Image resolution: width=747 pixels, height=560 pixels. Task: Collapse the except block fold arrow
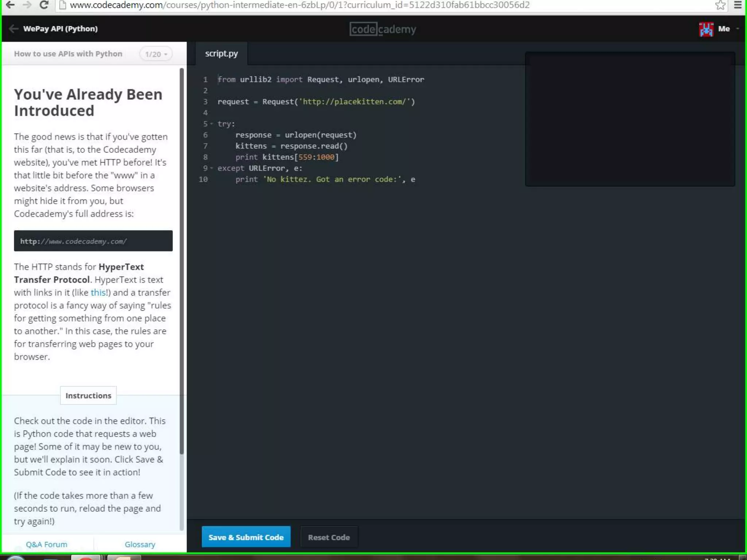pos(212,168)
